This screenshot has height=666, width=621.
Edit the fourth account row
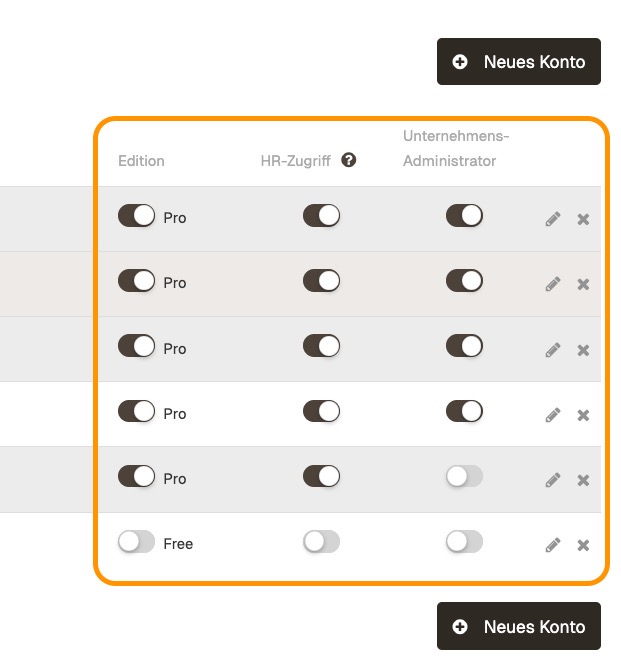pos(553,415)
